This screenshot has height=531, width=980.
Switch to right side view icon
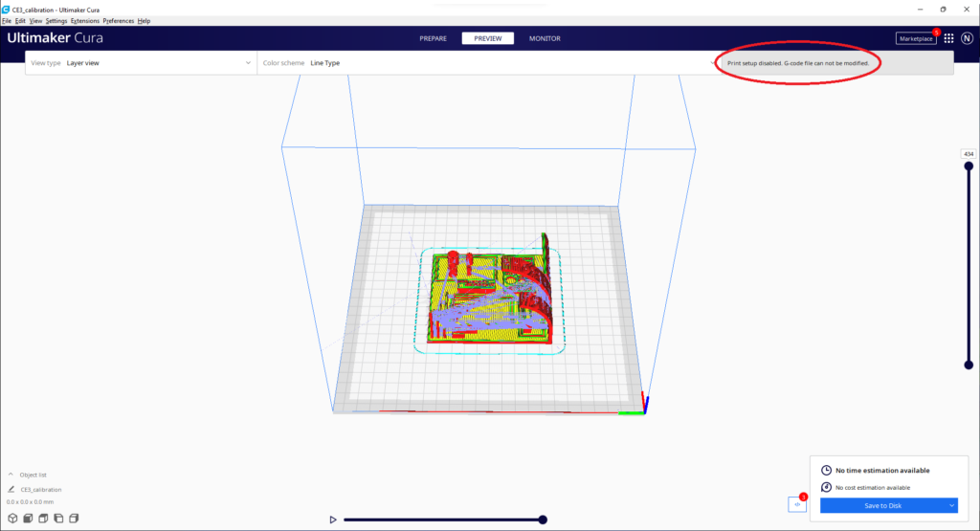coord(74,519)
